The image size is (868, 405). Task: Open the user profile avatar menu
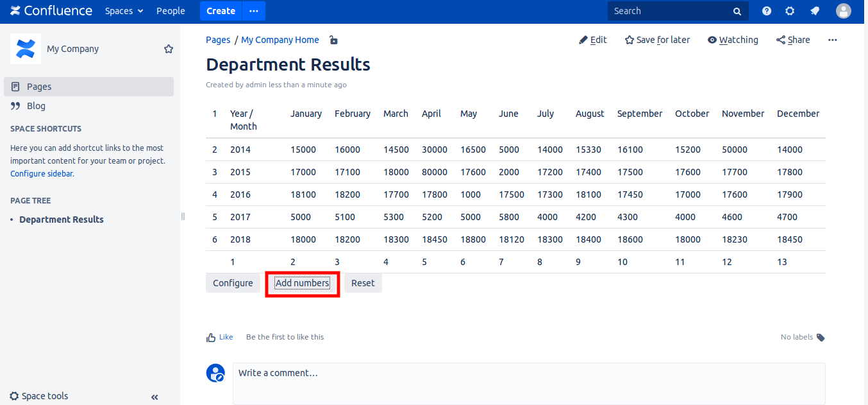(844, 11)
